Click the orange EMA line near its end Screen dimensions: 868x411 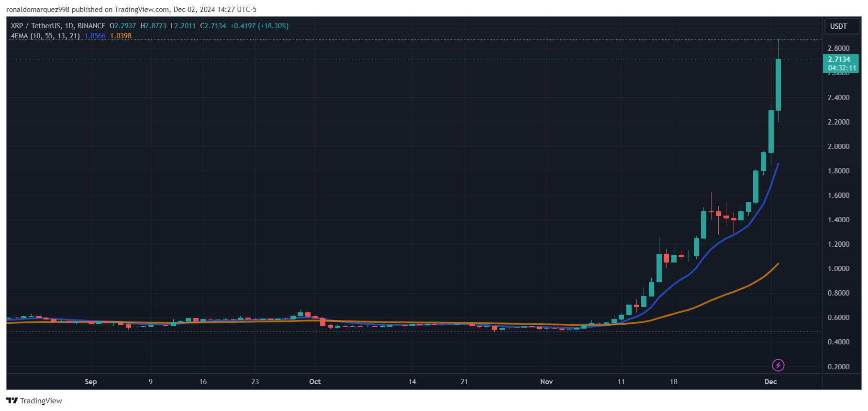click(x=770, y=271)
